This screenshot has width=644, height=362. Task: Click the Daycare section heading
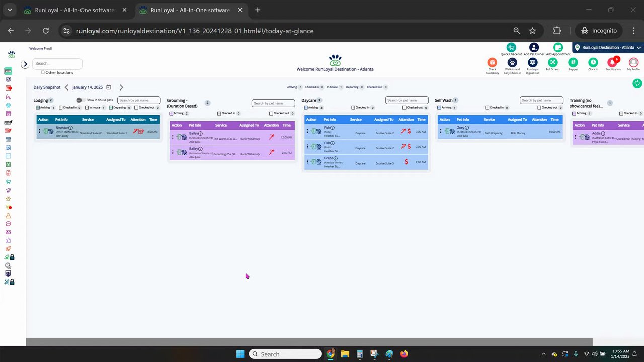coord(309,100)
